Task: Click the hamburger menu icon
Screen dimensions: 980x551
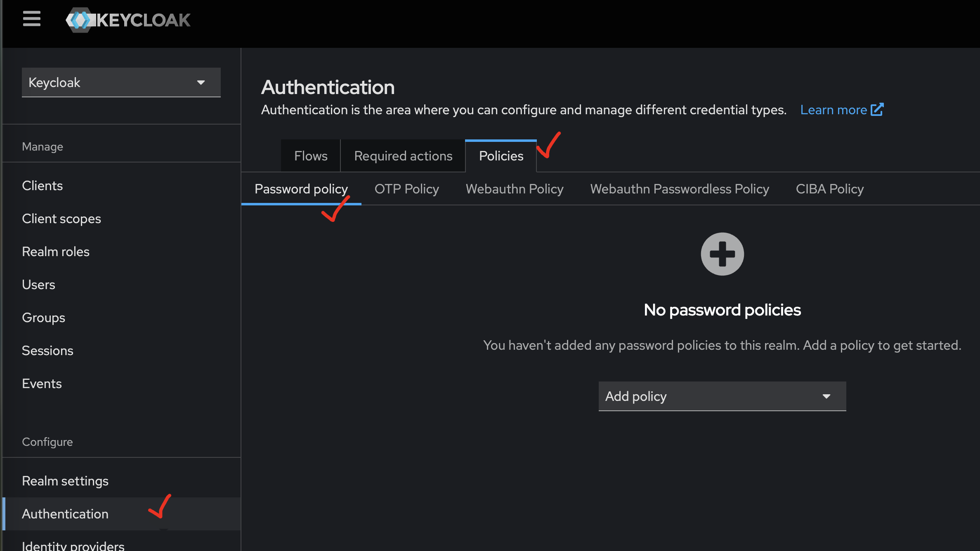Action: click(x=31, y=19)
